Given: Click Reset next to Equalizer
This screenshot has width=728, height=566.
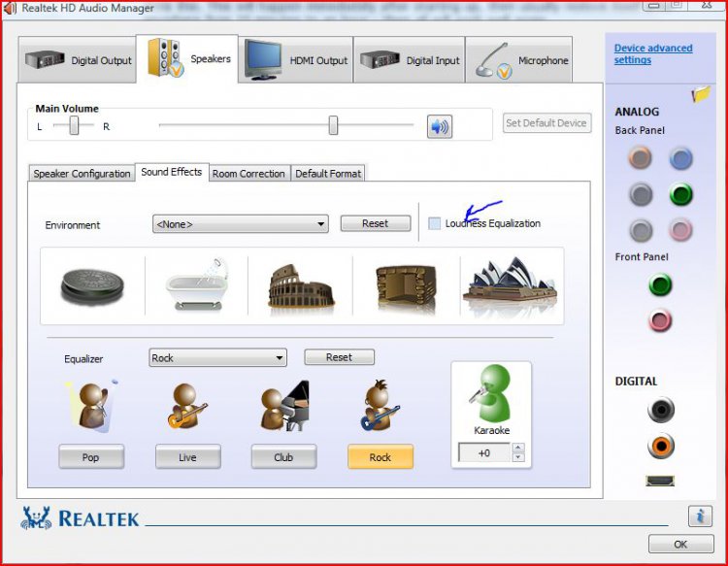Looking at the screenshot, I should tap(339, 357).
